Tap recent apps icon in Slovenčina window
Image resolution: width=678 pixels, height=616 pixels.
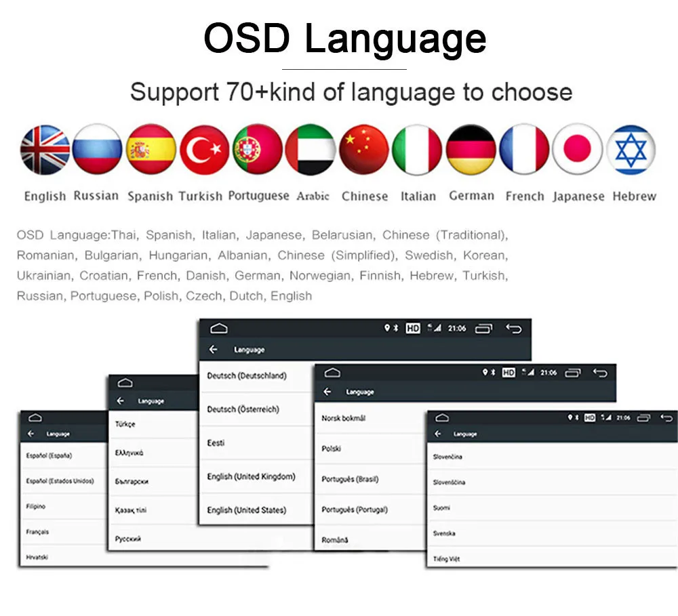[x=643, y=418]
